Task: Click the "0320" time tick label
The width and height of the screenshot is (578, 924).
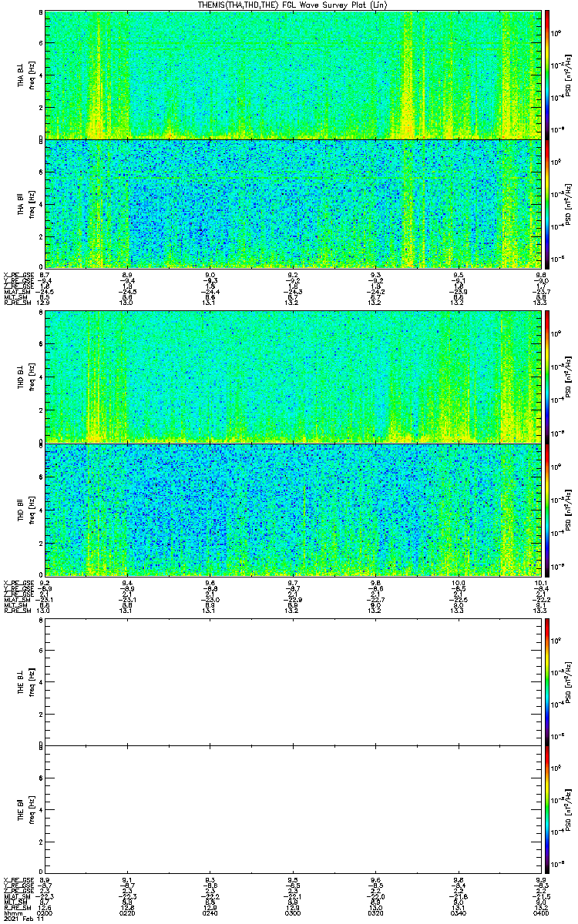Action: coord(375,912)
